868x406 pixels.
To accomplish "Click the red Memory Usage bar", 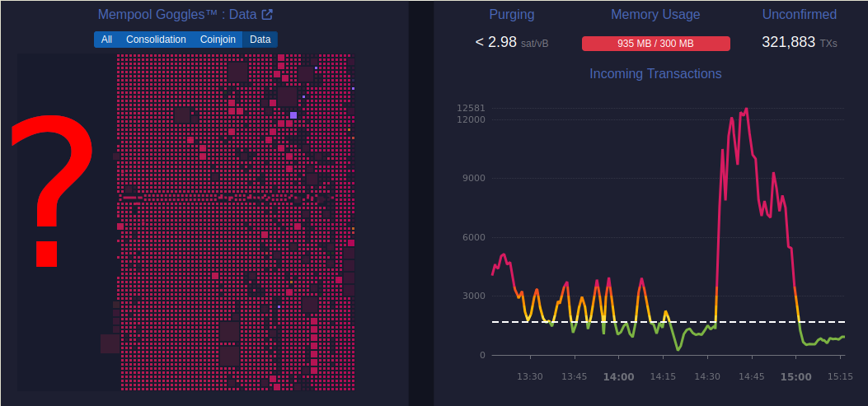I will (x=655, y=44).
